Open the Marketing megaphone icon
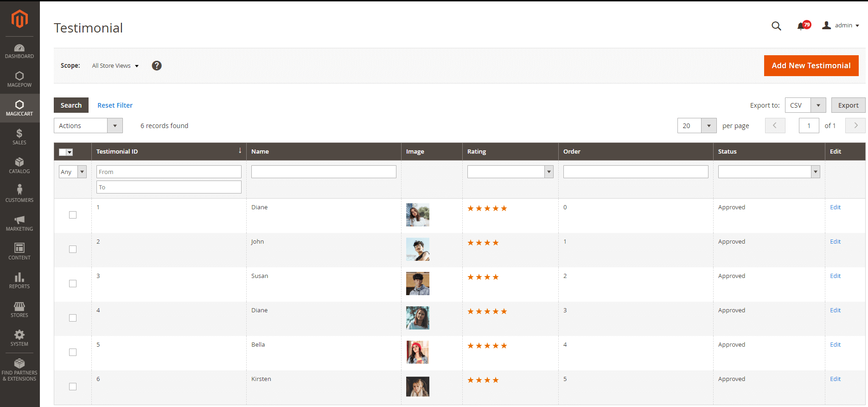Viewport: 868px width, 407px height. [19, 220]
